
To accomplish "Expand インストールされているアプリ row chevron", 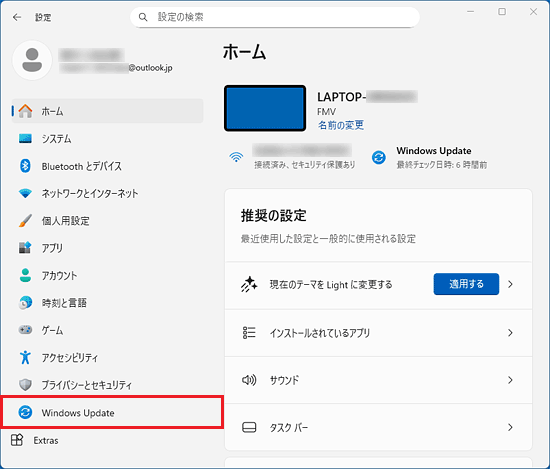I will click(510, 333).
